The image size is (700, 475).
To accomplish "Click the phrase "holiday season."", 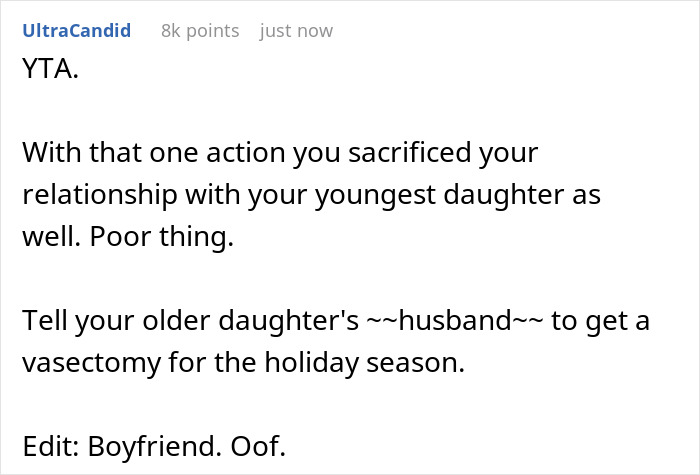I will [365, 362].
